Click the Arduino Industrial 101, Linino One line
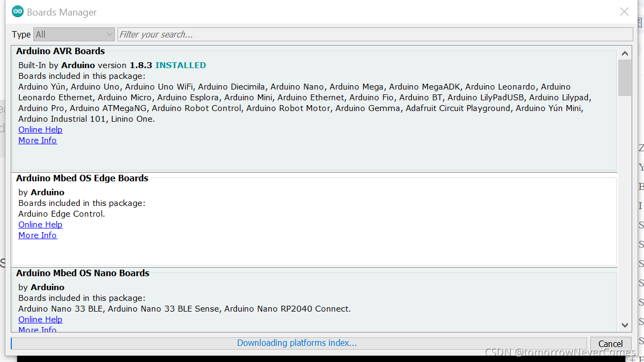This screenshot has width=644, height=362. coord(86,119)
